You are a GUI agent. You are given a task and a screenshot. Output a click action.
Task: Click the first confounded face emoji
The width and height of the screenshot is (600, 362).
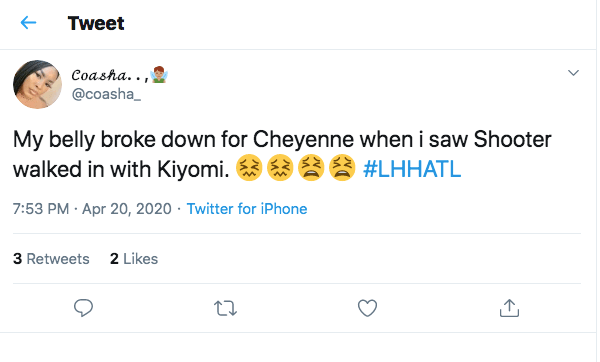[249, 168]
